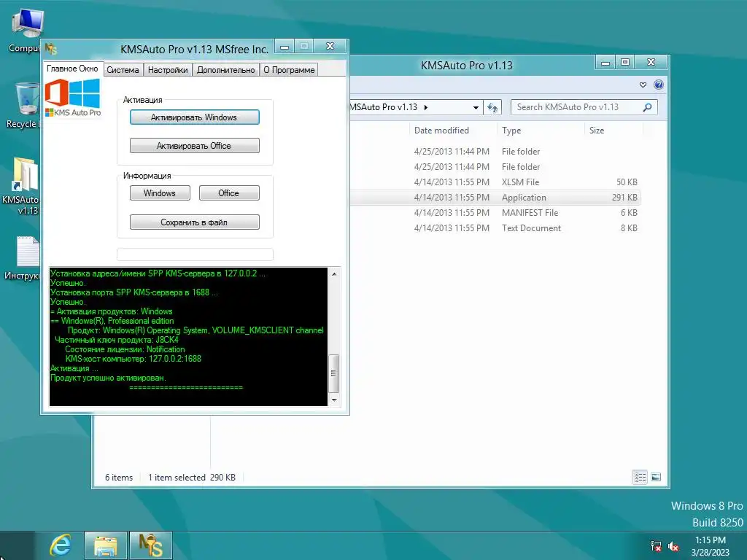The image size is (747, 560).
Task: Click Сохранить в файл button
Action: point(194,222)
